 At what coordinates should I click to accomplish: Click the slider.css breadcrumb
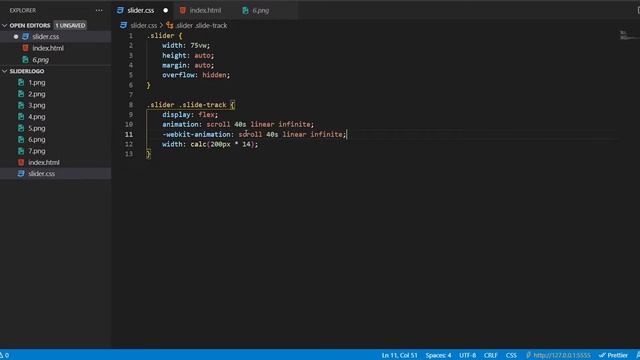(x=143, y=25)
